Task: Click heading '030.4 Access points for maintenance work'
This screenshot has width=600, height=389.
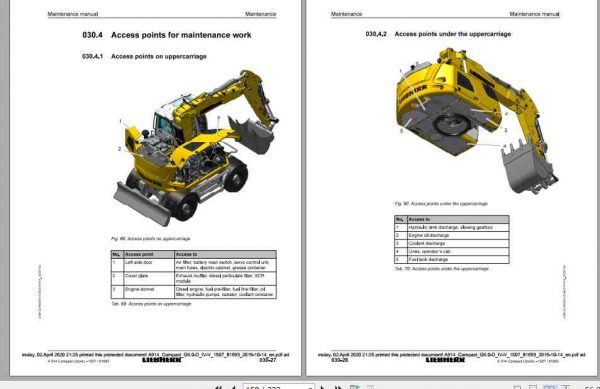Action: (167, 35)
